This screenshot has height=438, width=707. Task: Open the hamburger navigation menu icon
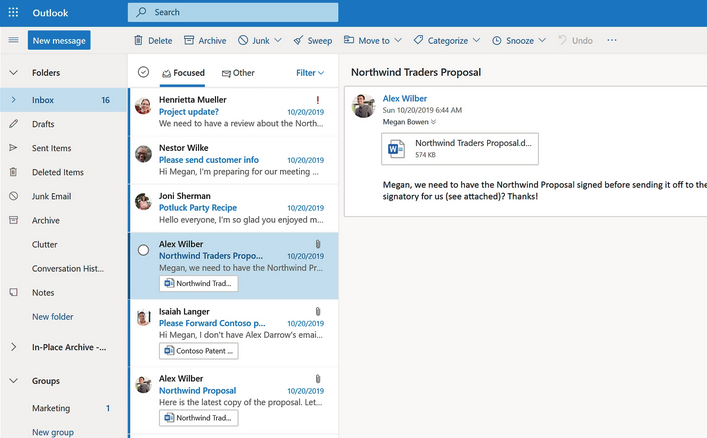pyautogui.click(x=13, y=40)
